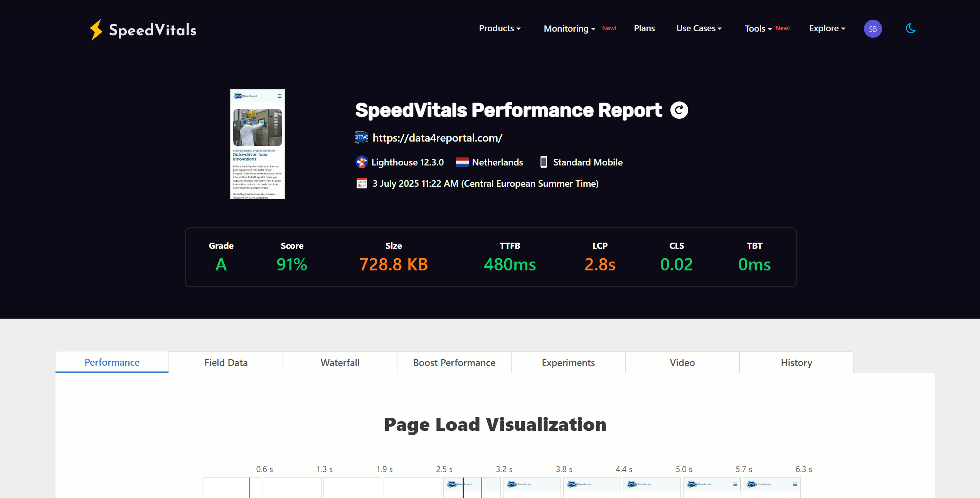Expand the Products dropdown menu
Image resolution: width=980 pixels, height=498 pixels.
[x=500, y=28]
